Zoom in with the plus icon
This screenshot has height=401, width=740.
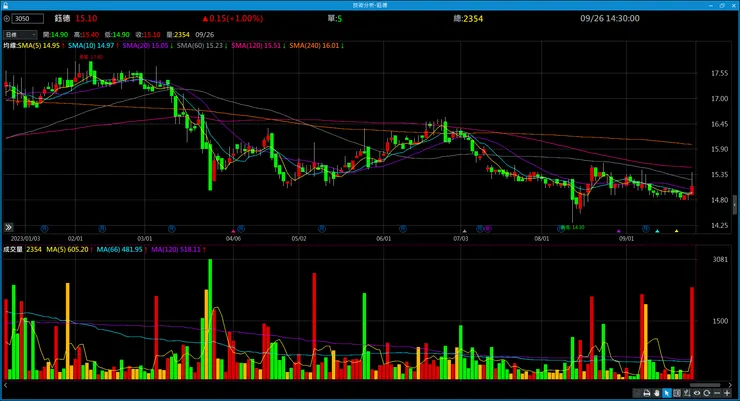tap(727, 393)
